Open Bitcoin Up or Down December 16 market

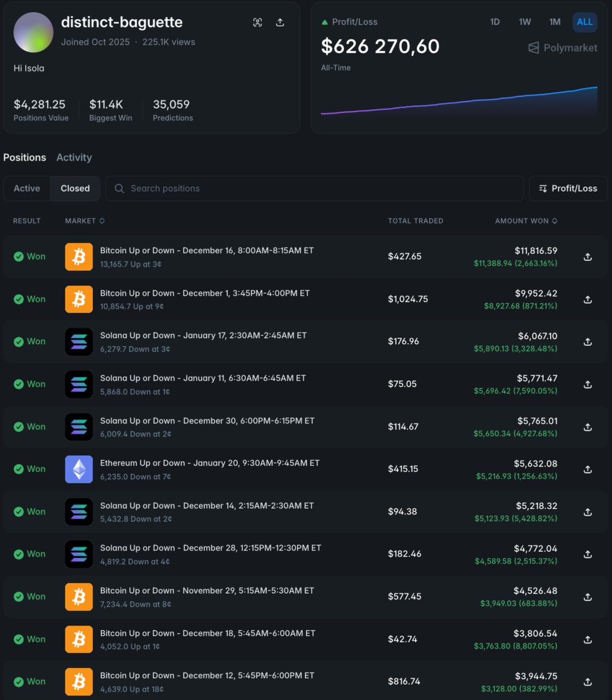coord(207,250)
